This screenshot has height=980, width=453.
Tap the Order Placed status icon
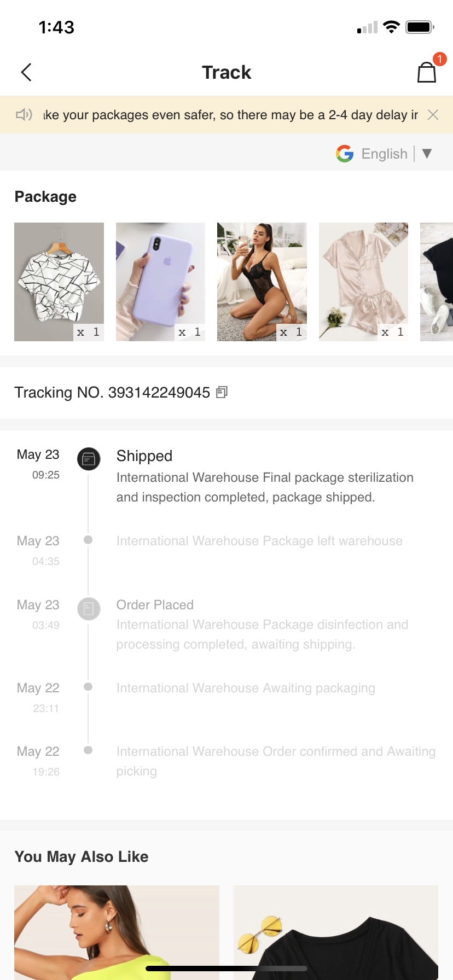tap(89, 609)
